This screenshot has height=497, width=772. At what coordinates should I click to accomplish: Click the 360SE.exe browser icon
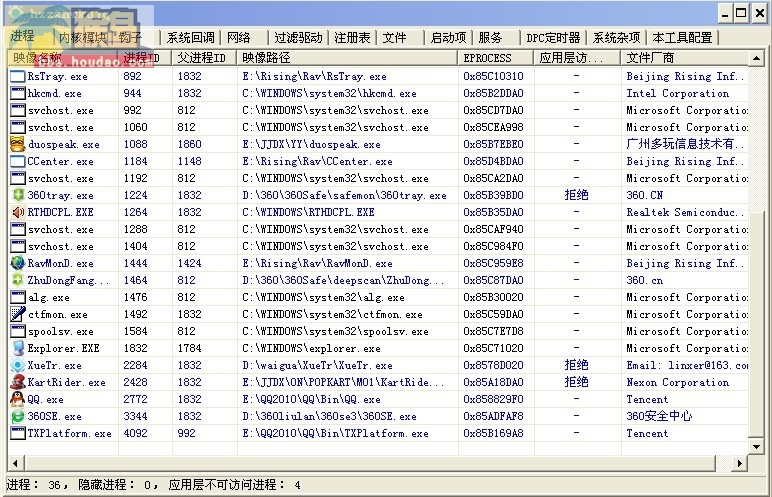click(x=18, y=416)
